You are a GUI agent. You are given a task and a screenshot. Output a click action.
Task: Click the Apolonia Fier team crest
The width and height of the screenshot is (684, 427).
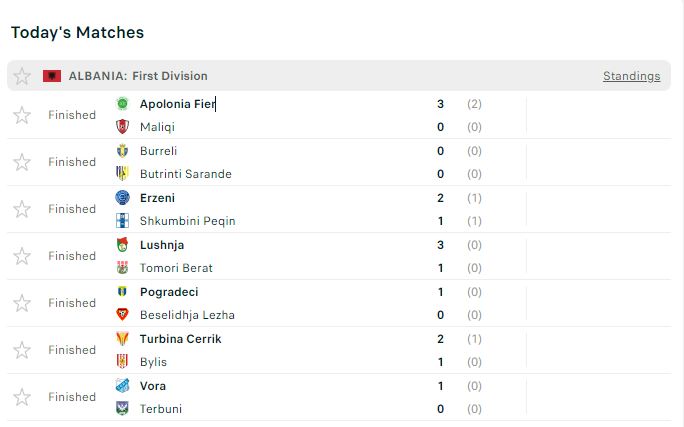click(x=122, y=104)
